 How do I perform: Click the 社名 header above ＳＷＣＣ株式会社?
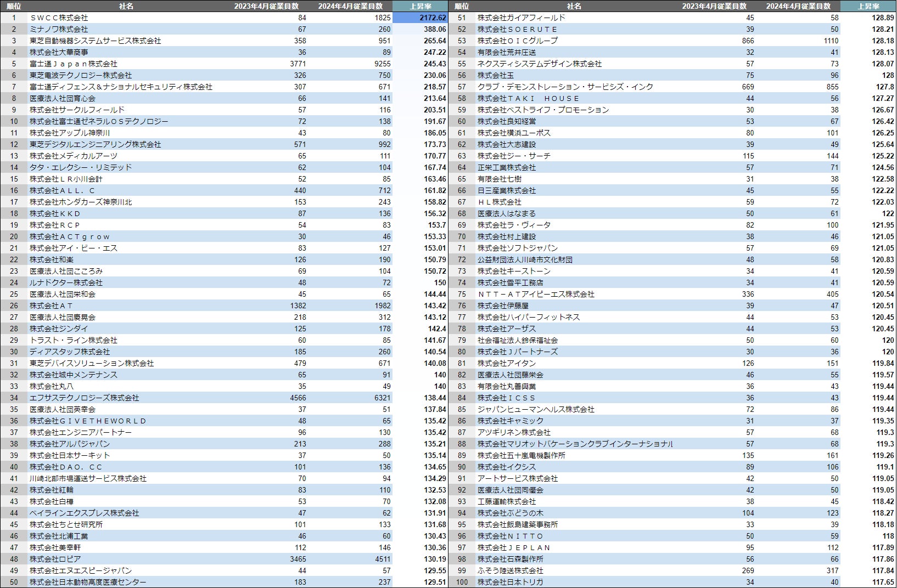pyautogui.click(x=126, y=6)
